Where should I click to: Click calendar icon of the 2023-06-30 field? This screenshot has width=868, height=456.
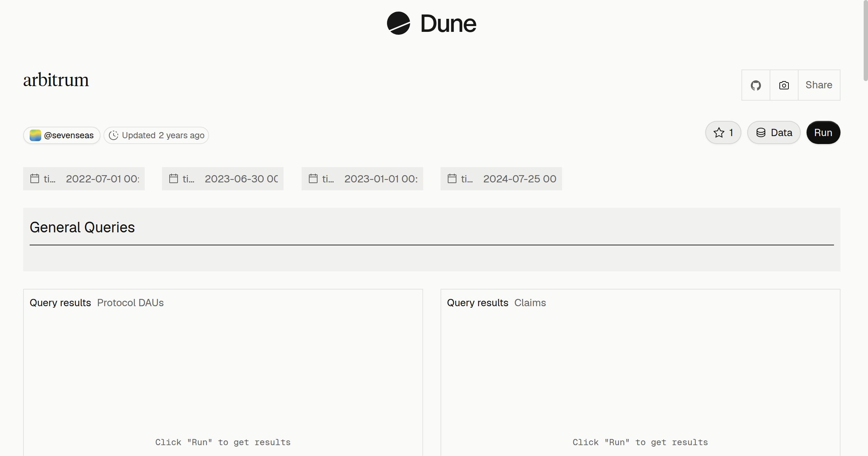coord(174,178)
